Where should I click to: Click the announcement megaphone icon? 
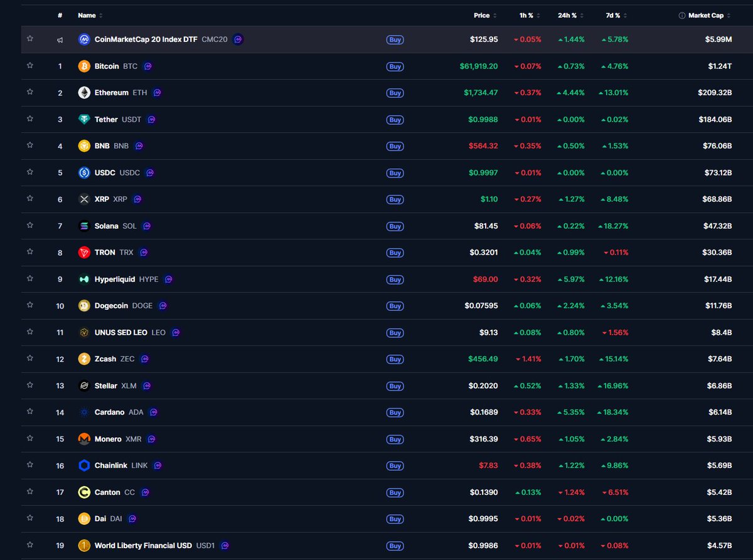[x=60, y=40]
